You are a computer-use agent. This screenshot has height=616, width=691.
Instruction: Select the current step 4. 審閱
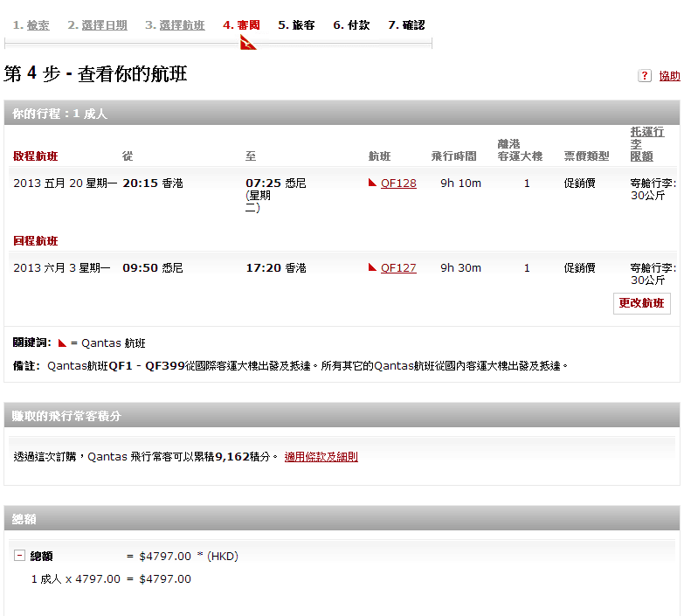[x=242, y=25]
